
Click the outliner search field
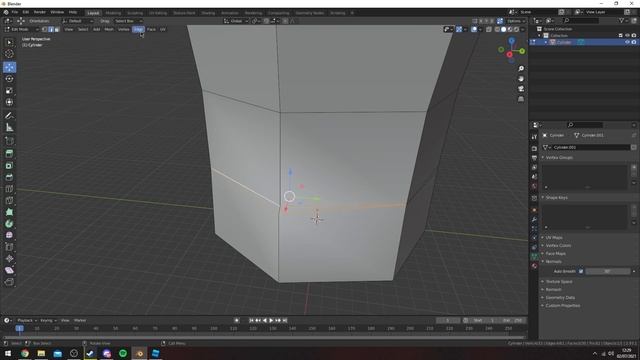click(x=581, y=20)
